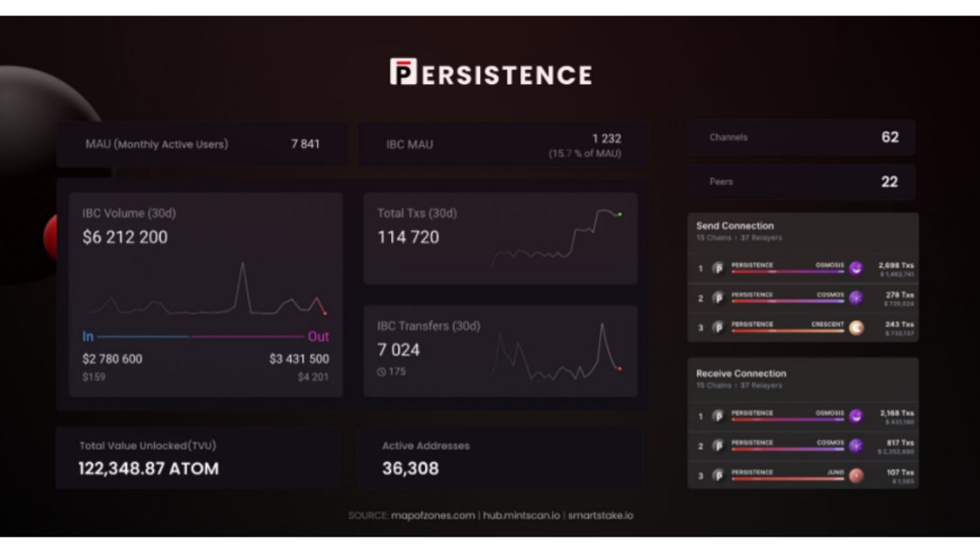This screenshot has height=551, width=980.
Task: Click the Channels count card
Action: 801,137
